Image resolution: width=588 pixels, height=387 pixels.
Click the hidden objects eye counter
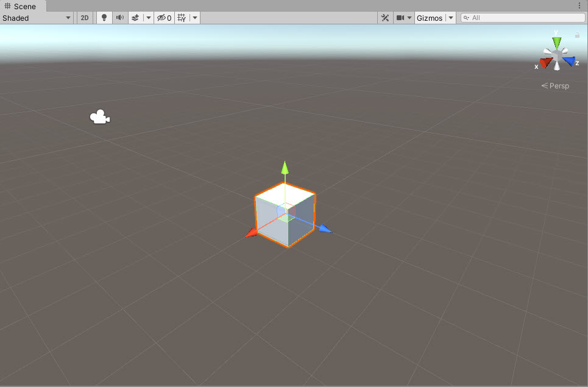coord(165,18)
